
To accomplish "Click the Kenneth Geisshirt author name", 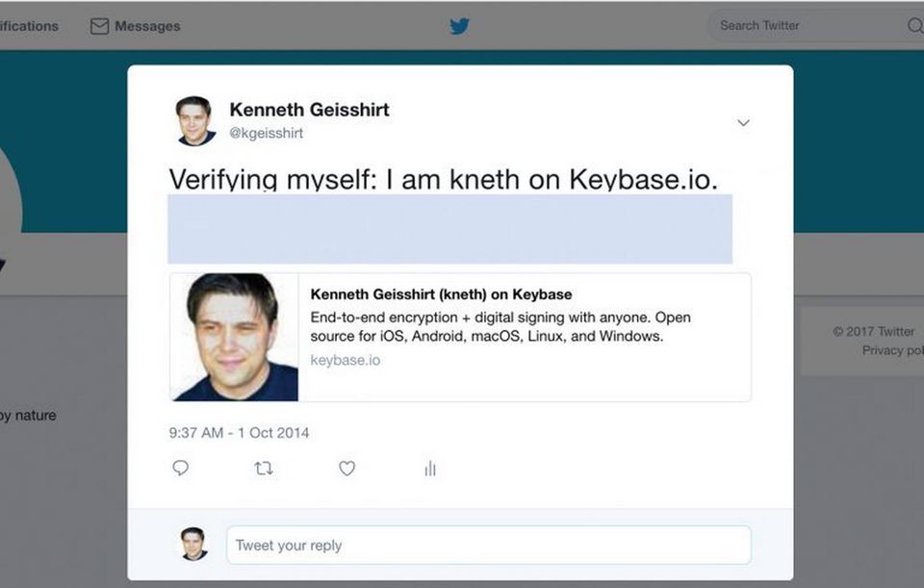I will click(309, 110).
